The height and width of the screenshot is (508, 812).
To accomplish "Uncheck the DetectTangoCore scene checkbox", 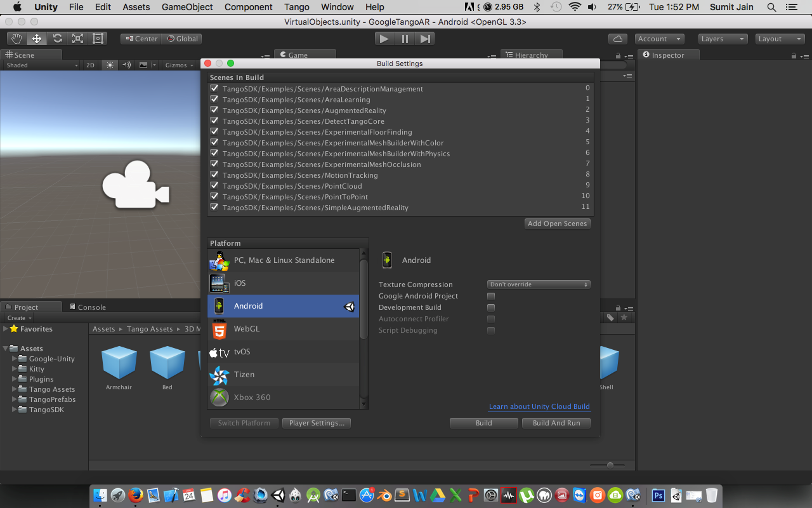I will click(x=214, y=121).
